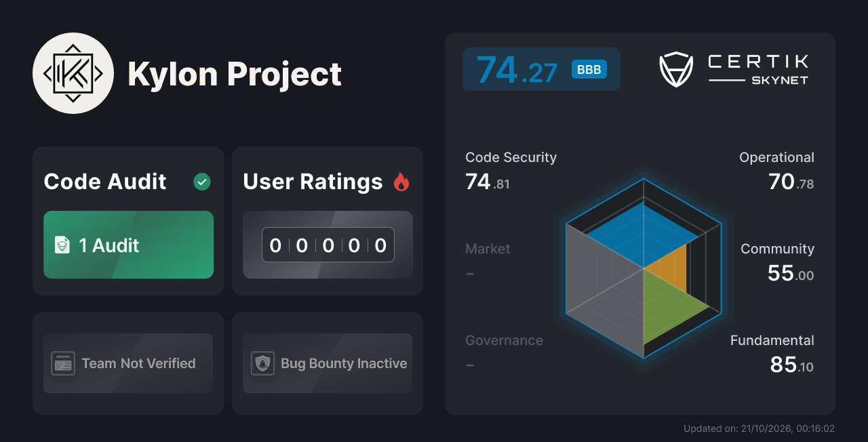This screenshot has height=442, width=868.
Task: Click the 85.10 Fundamental score
Action: click(792, 365)
